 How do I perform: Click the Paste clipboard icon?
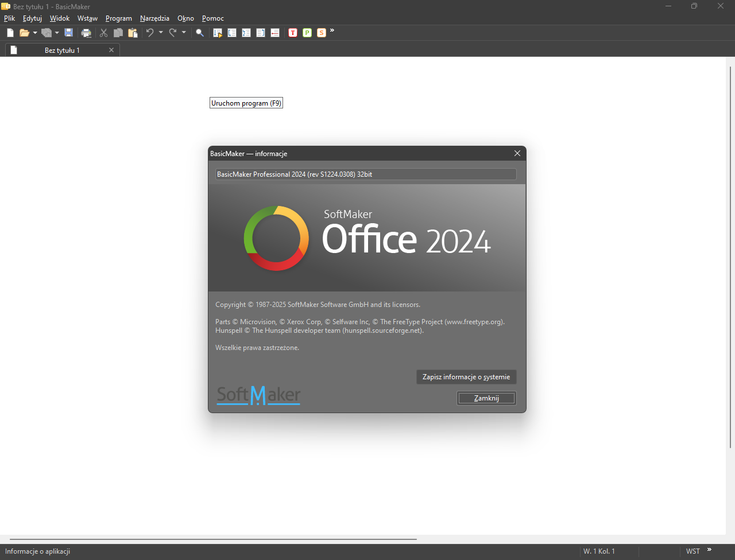(133, 33)
